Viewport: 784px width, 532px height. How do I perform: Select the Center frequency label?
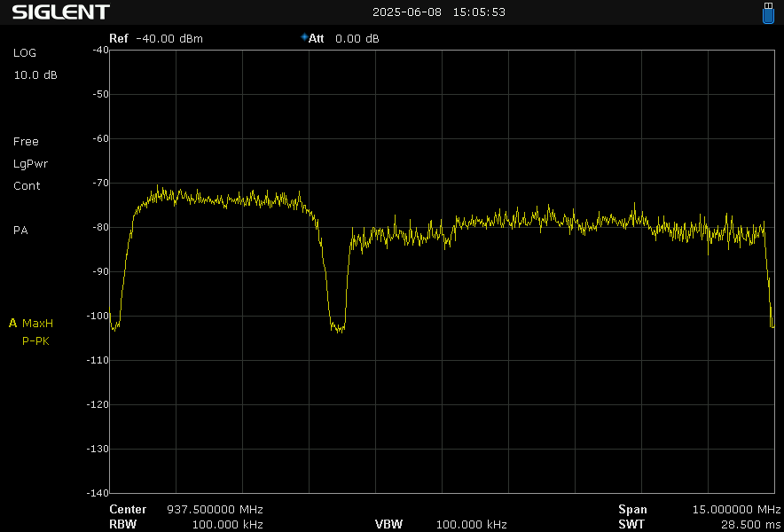pos(128,509)
